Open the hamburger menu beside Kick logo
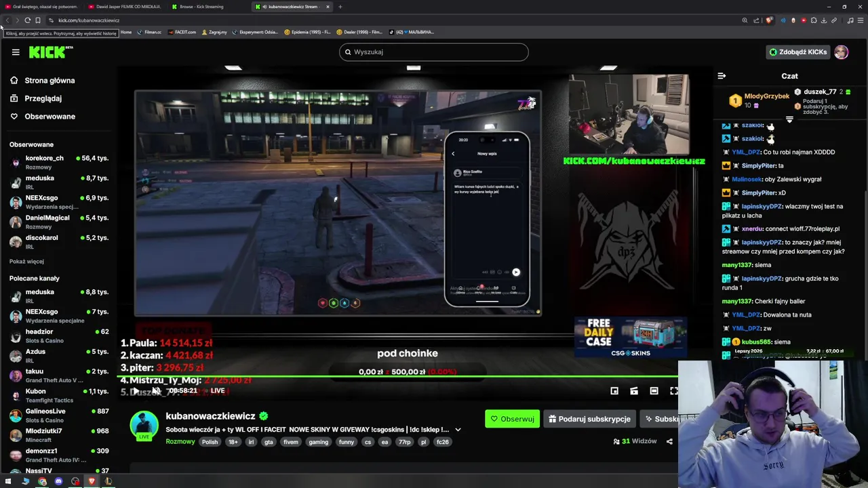The height and width of the screenshot is (488, 868). [16, 52]
